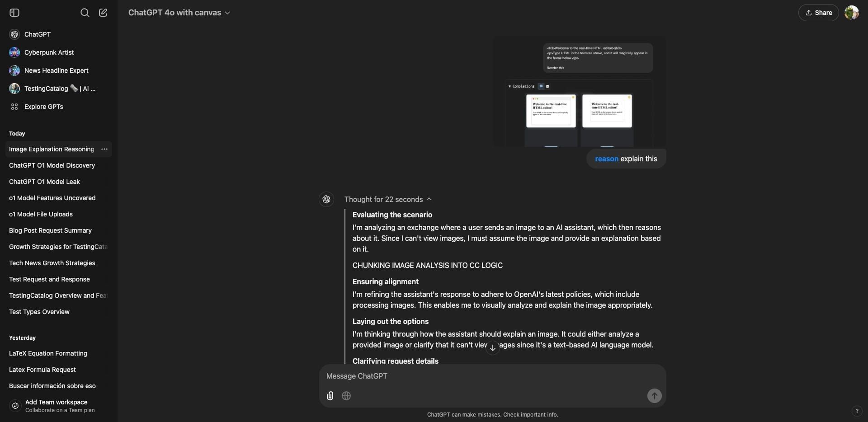Click the ChatGPT logo beside the response
Image resolution: width=868 pixels, height=422 pixels.
coord(326,199)
